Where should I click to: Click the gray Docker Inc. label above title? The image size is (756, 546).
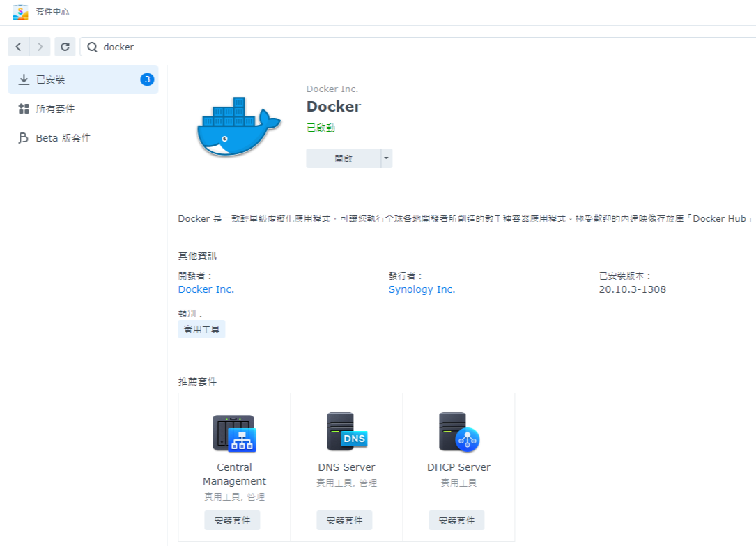[x=332, y=89]
